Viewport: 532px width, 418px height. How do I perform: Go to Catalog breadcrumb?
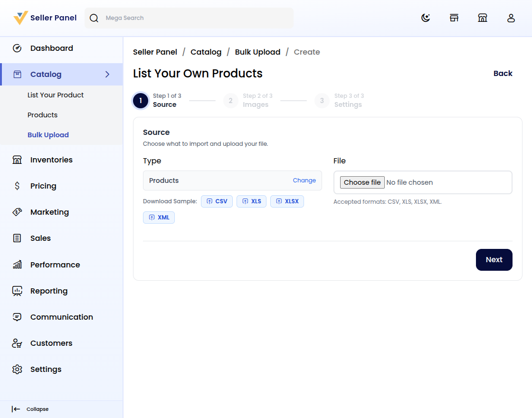click(x=206, y=52)
